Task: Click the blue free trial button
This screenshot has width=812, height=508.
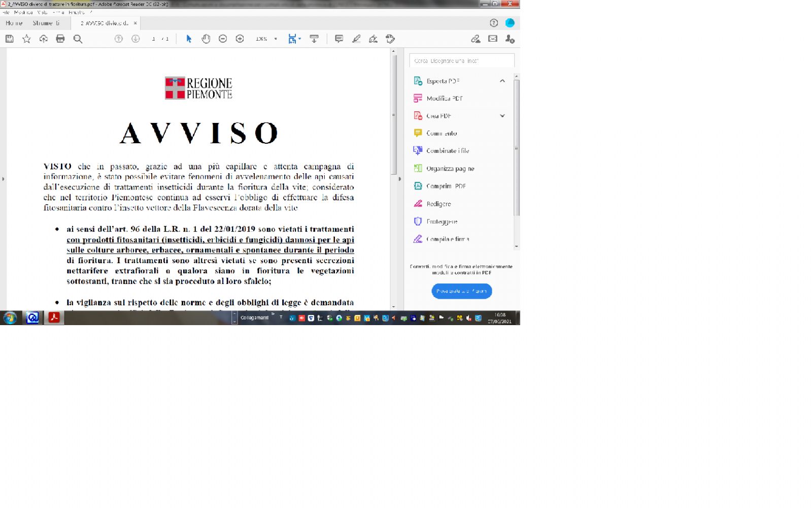Action: tap(461, 291)
